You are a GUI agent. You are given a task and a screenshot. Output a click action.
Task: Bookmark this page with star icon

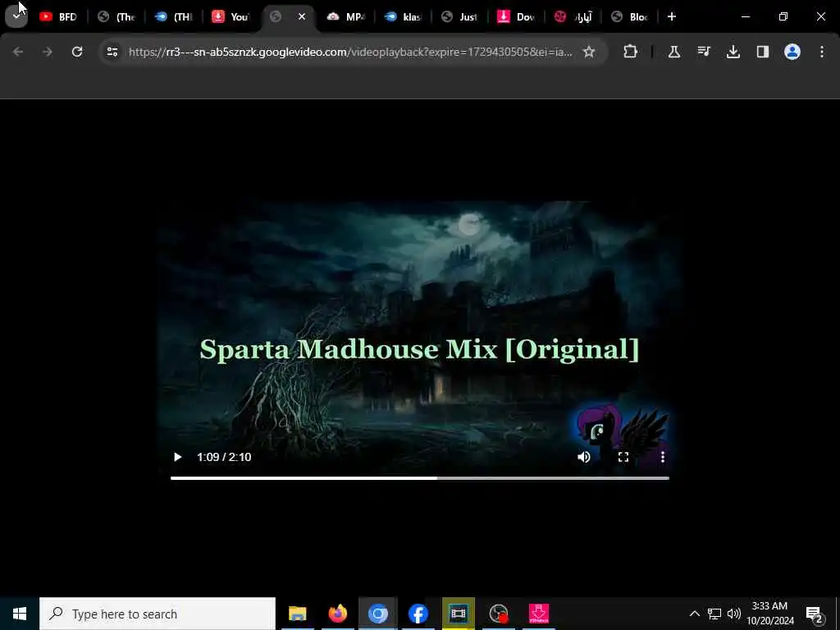pyautogui.click(x=589, y=52)
